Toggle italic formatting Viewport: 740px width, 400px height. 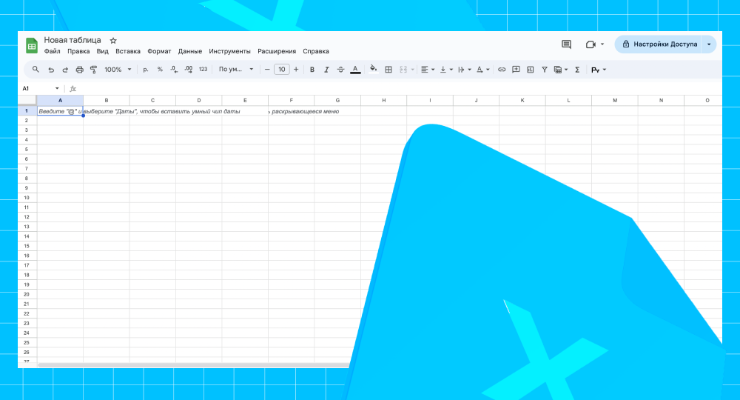[326, 70]
